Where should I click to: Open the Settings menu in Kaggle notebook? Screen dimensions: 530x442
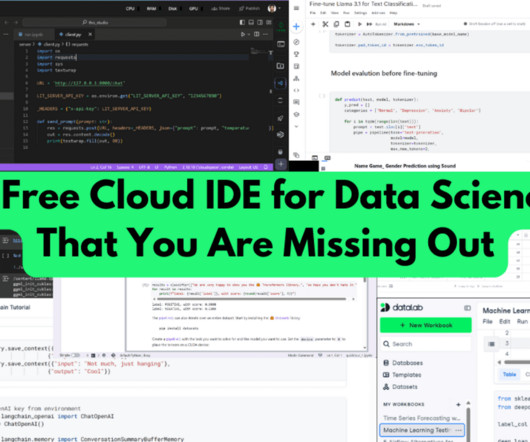360,13
